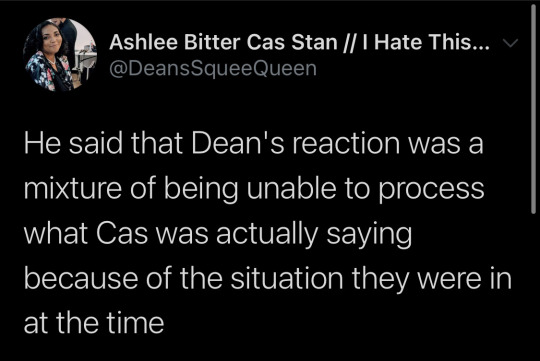Click the word "process" in the tweet
Viewport: 540px width, 361px height.
432,190
